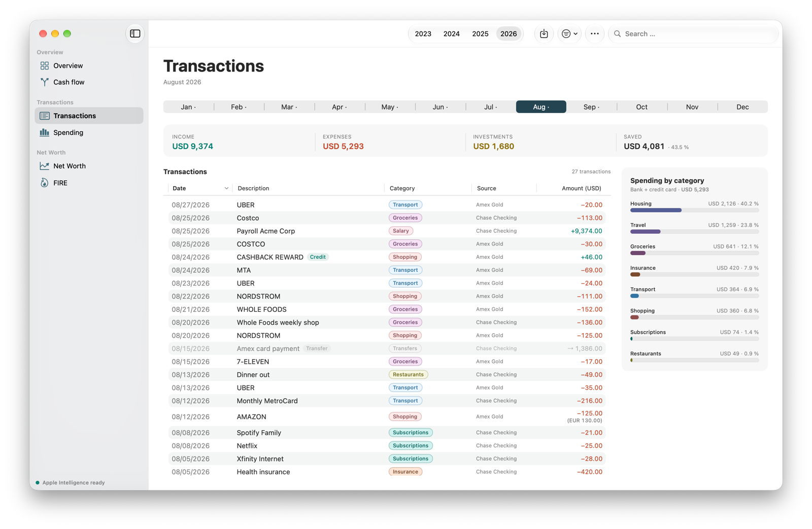Screen dimensions: 812x529
Task: Select the Mar month tab
Action: tap(289, 107)
